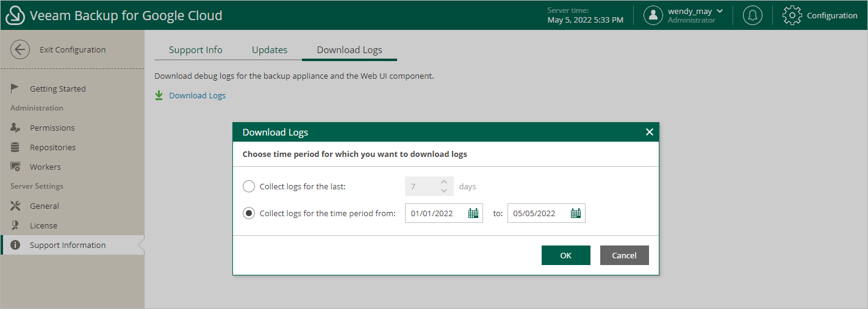The height and width of the screenshot is (309, 868).
Task: Select 'Collect logs for the time period' radio button
Action: [249, 213]
